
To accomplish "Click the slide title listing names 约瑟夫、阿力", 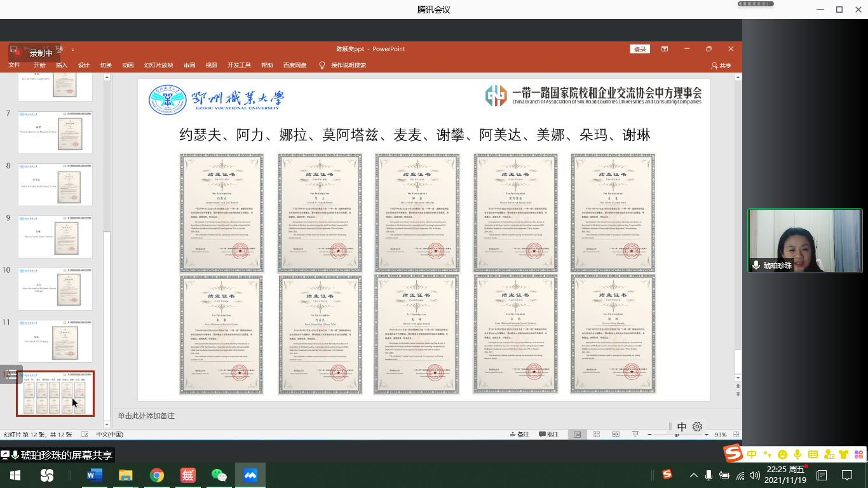I will [414, 135].
